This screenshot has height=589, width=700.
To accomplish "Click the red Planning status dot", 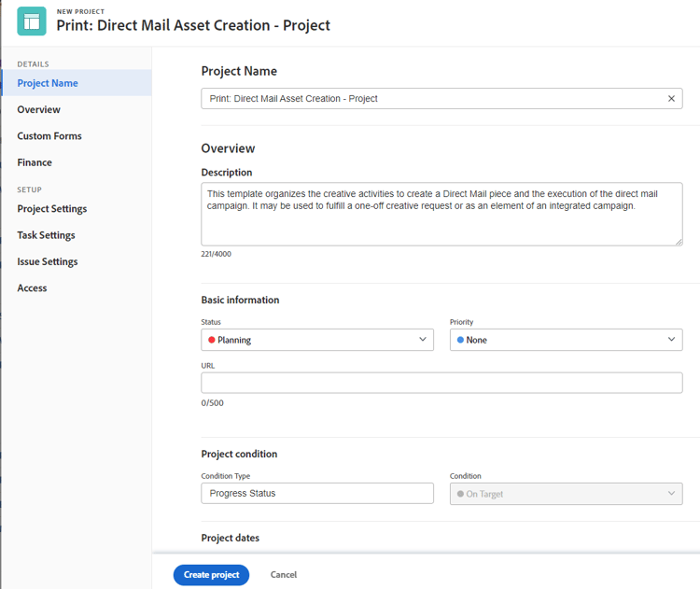I will [x=212, y=340].
